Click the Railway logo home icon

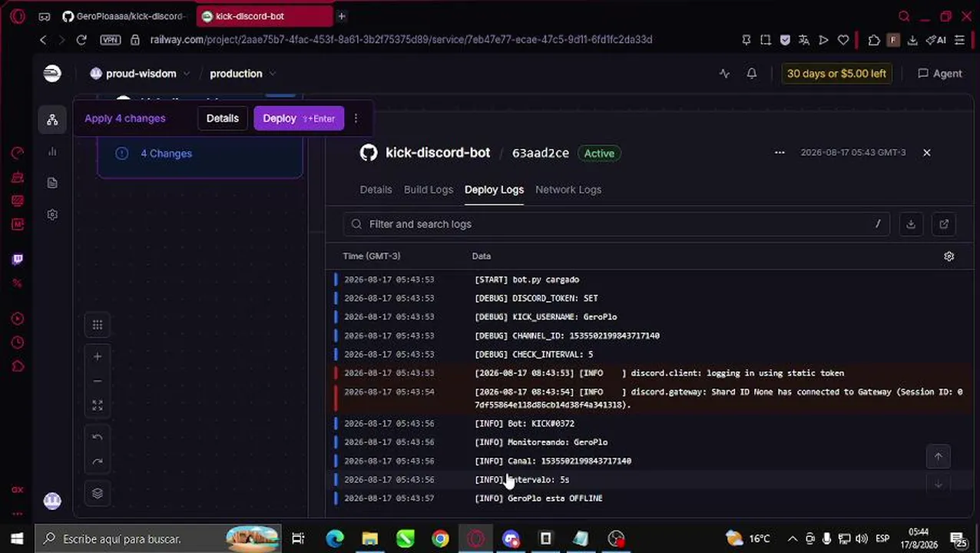pyautogui.click(x=52, y=73)
